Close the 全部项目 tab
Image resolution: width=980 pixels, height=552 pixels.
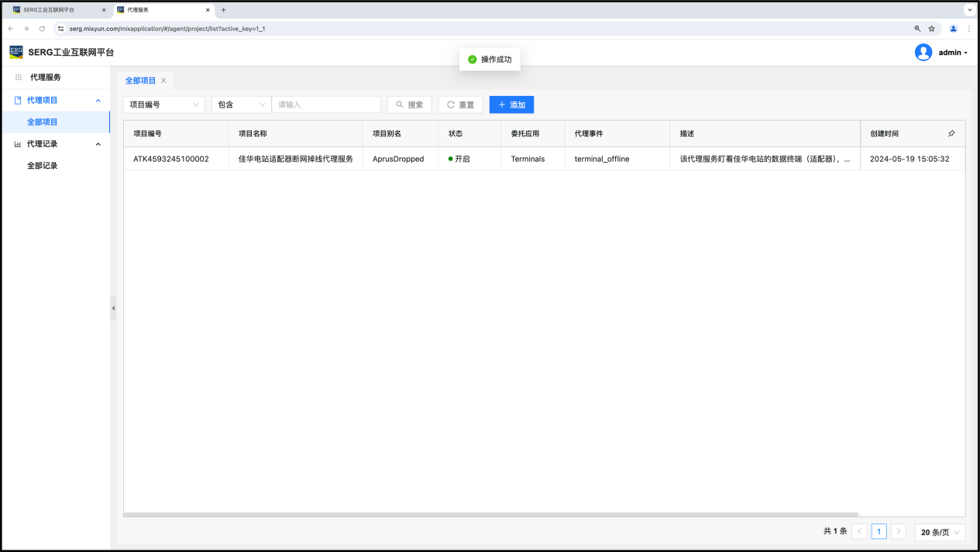click(x=163, y=81)
